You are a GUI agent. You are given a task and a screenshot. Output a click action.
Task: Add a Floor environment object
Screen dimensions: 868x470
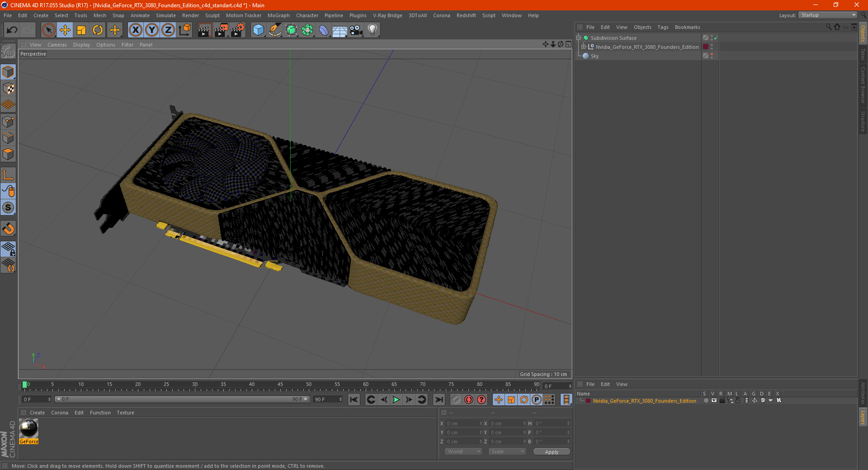coord(340,30)
